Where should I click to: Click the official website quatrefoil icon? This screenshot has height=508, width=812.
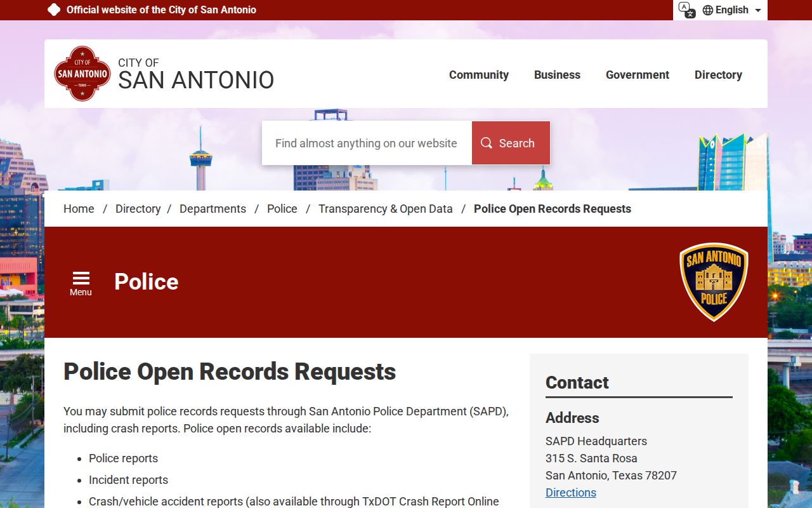[x=54, y=10]
